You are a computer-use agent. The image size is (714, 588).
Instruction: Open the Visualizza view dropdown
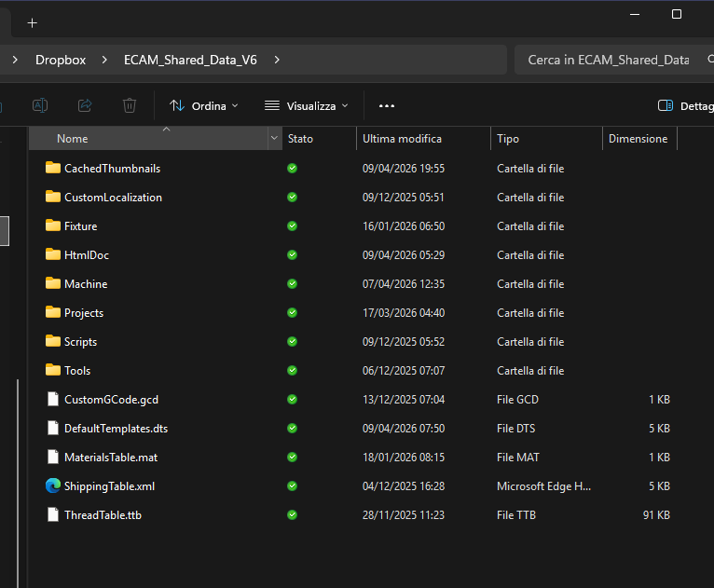point(307,106)
